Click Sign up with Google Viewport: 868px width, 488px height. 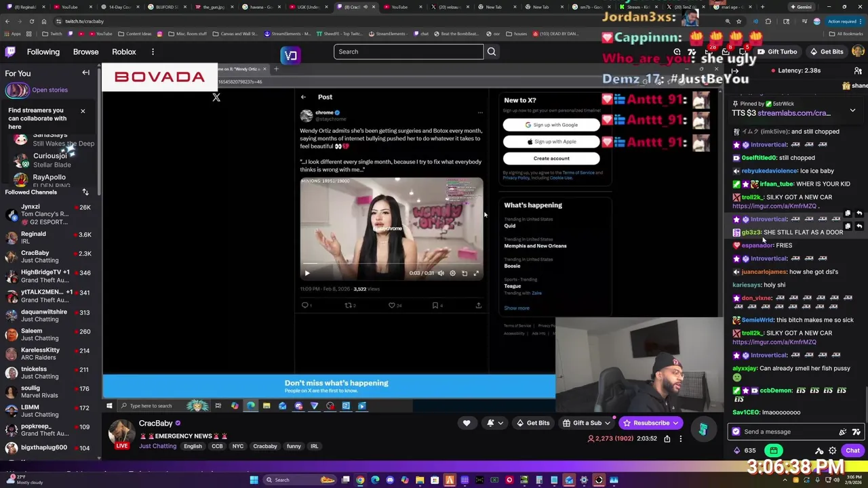coord(551,125)
